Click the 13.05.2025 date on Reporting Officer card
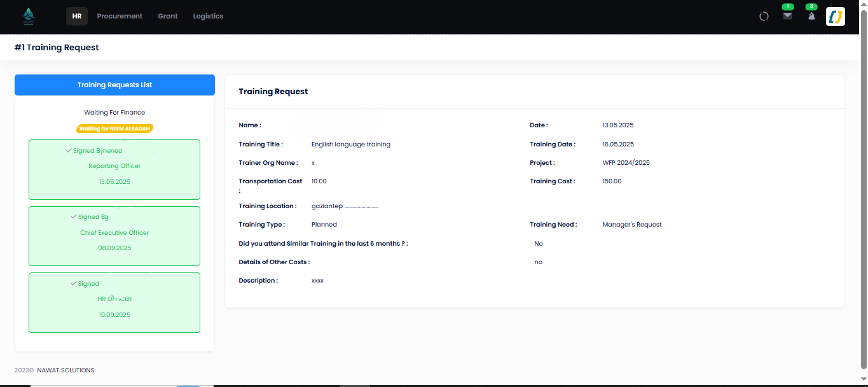The width and height of the screenshot is (868, 387). point(114,182)
